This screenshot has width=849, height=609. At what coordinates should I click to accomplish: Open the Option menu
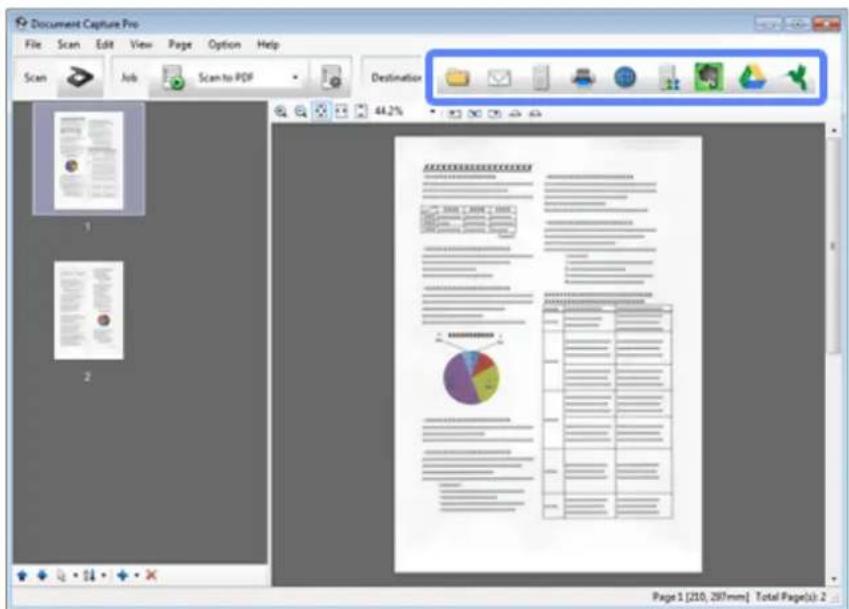[x=224, y=44]
